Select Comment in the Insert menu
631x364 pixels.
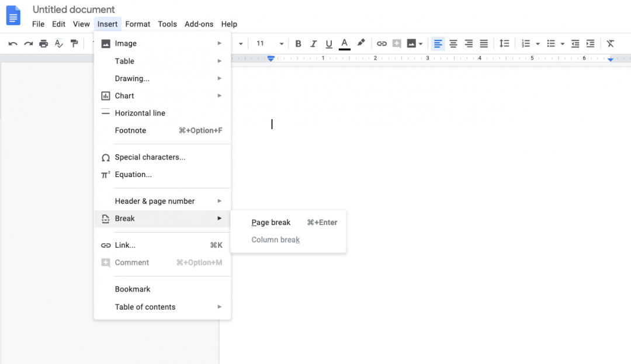click(162, 263)
